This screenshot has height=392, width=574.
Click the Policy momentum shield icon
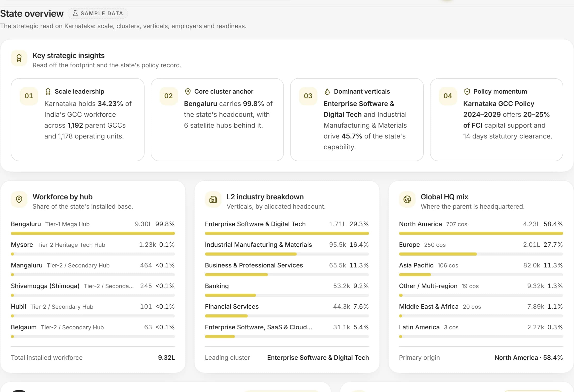(467, 92)
